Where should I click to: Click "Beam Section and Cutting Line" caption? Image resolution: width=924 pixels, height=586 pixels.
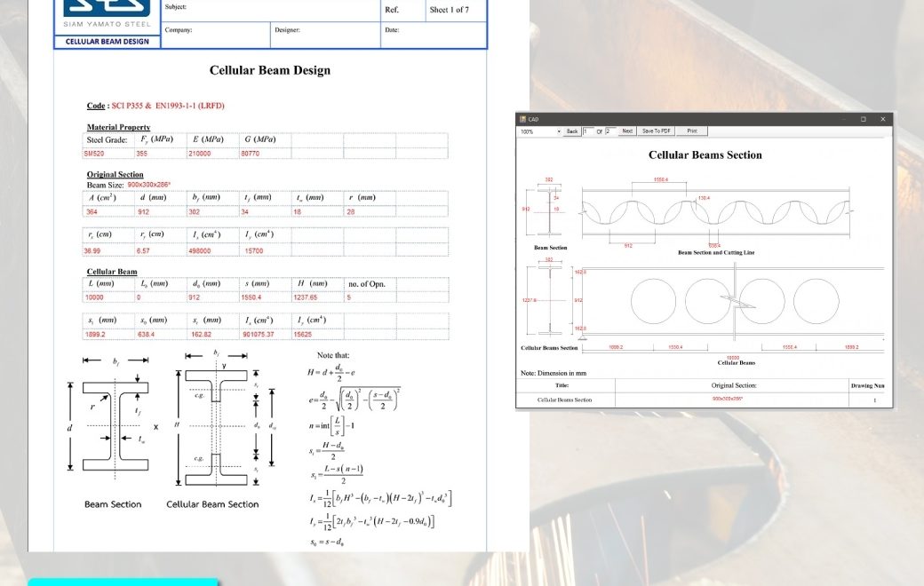pyautogui.click(x=716, y=253)
